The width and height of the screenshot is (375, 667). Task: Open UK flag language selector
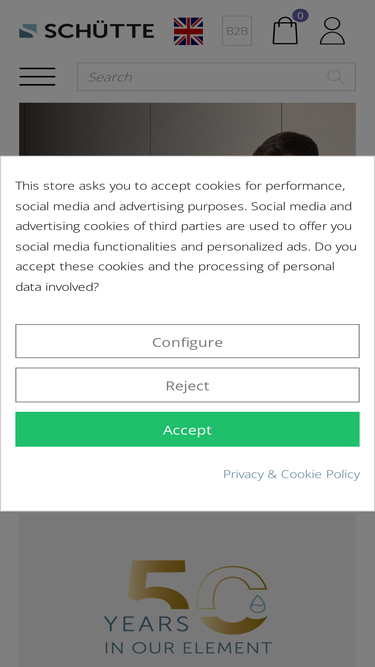click(188, 31)
